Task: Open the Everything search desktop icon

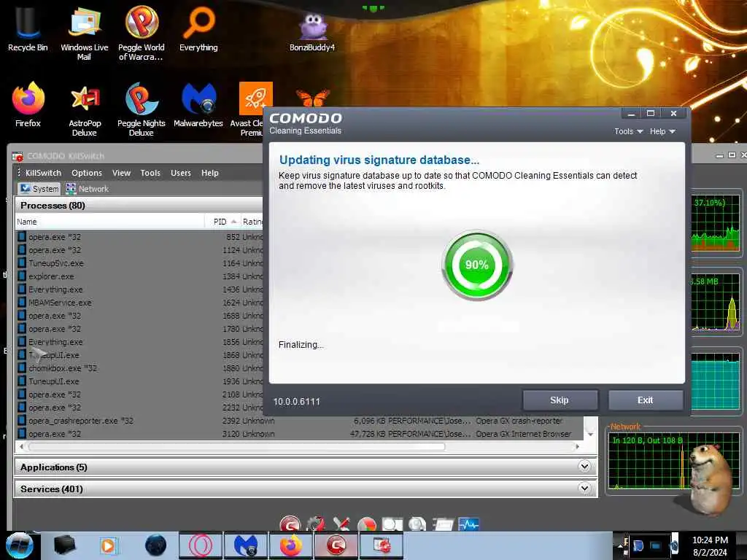Action: (x=198, y=28)
